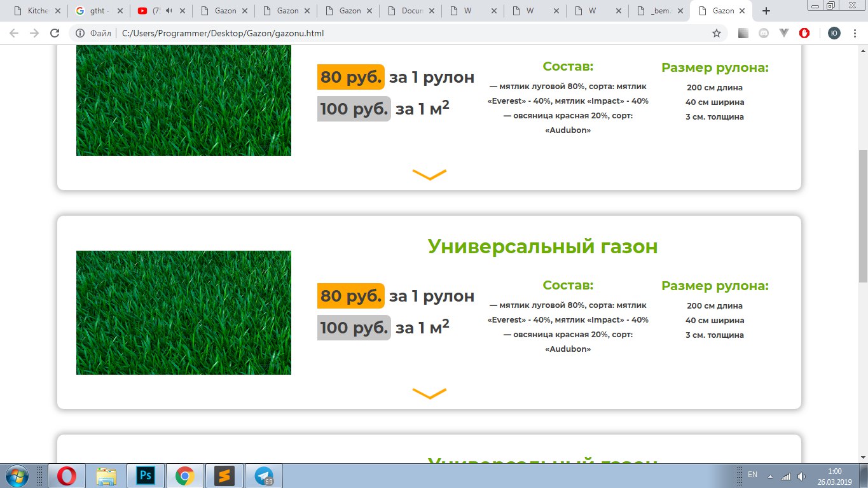Open site info icon beside "Файл"

pos(80,33)
